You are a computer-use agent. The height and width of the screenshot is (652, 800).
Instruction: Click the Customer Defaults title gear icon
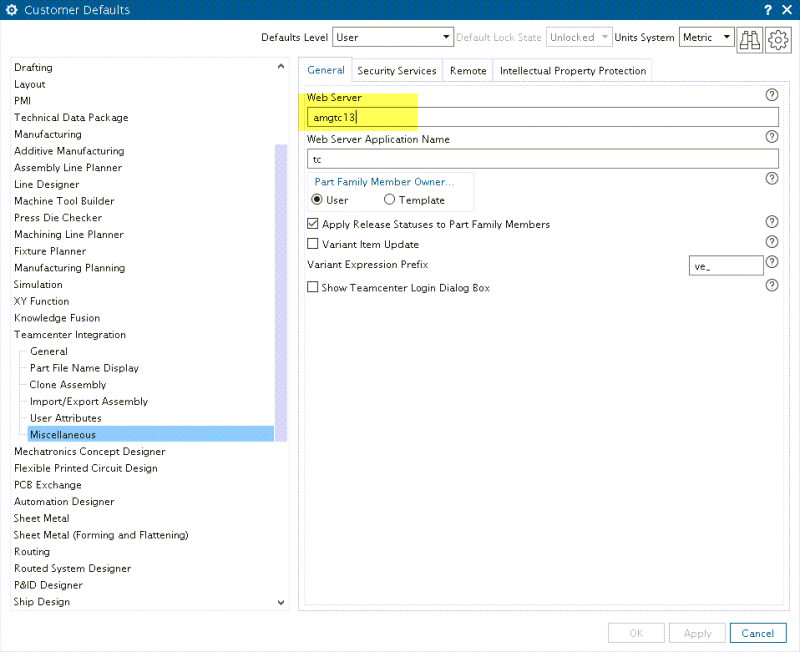coord(11,10)
